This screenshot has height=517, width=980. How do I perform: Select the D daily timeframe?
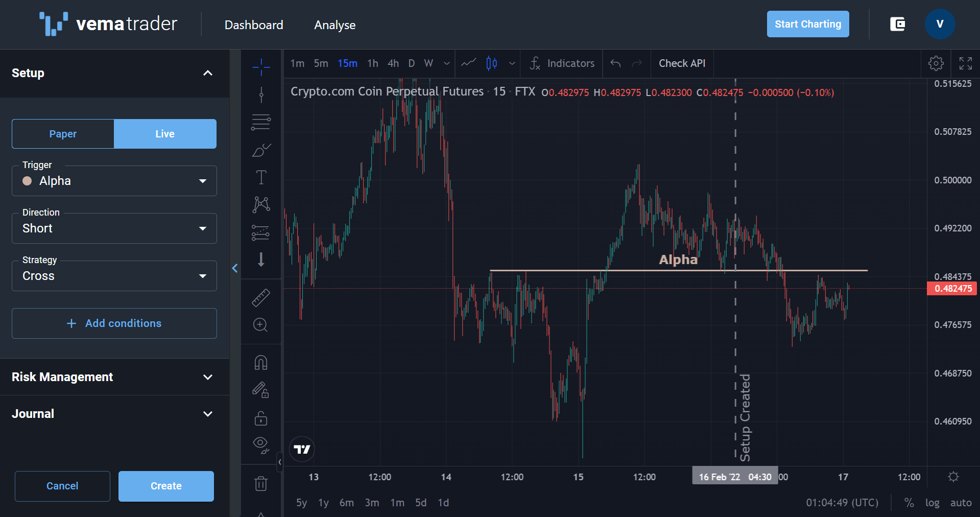click(412, 63)
